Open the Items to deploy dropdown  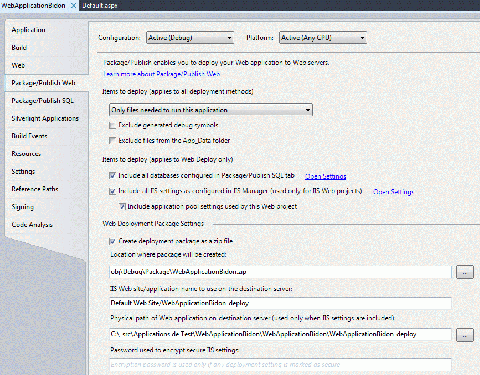(x=211, y=110)
